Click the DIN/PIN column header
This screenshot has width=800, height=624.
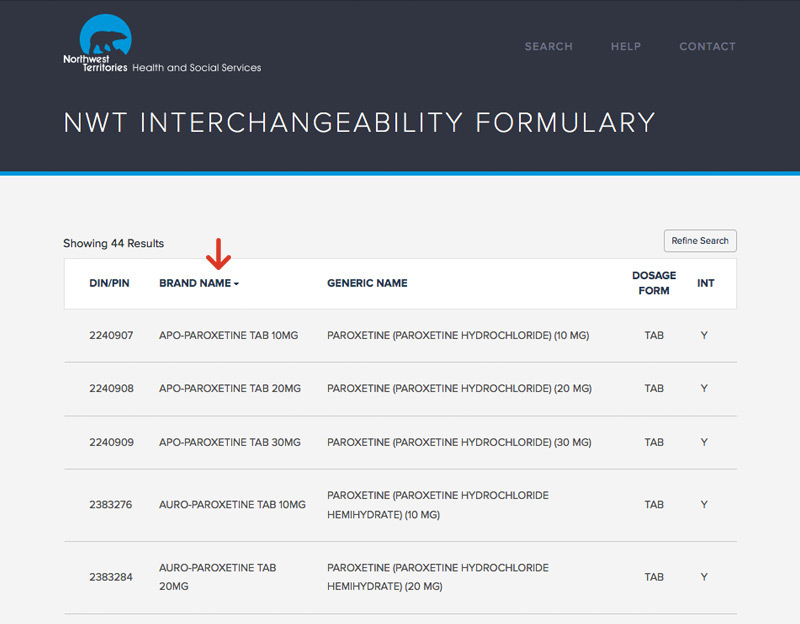[x=109, y=283]
